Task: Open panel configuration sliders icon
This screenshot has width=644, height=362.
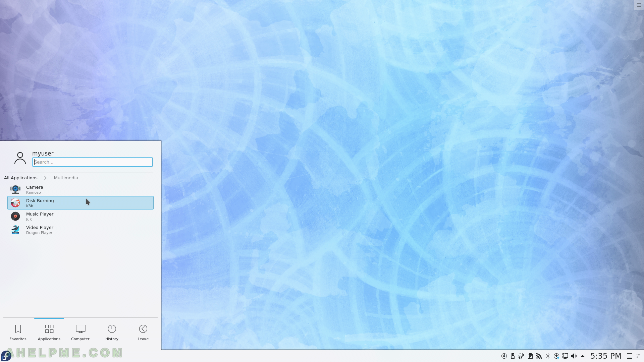Action: point(639,356)
